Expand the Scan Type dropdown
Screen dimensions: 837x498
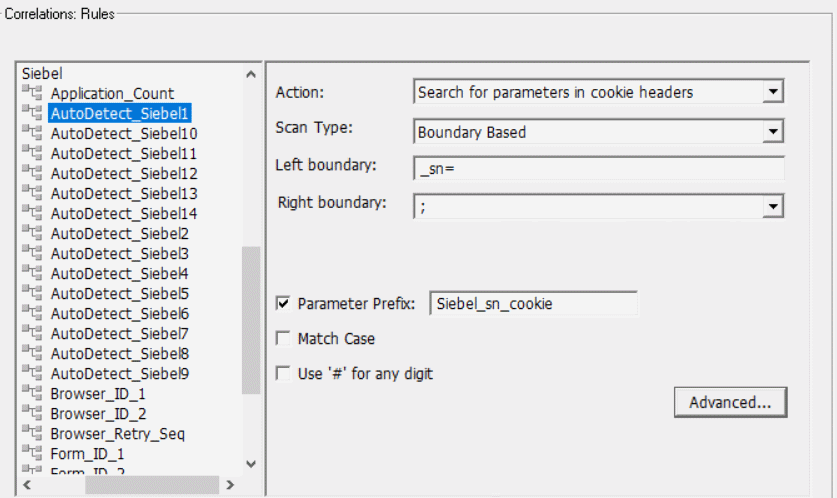772,131
